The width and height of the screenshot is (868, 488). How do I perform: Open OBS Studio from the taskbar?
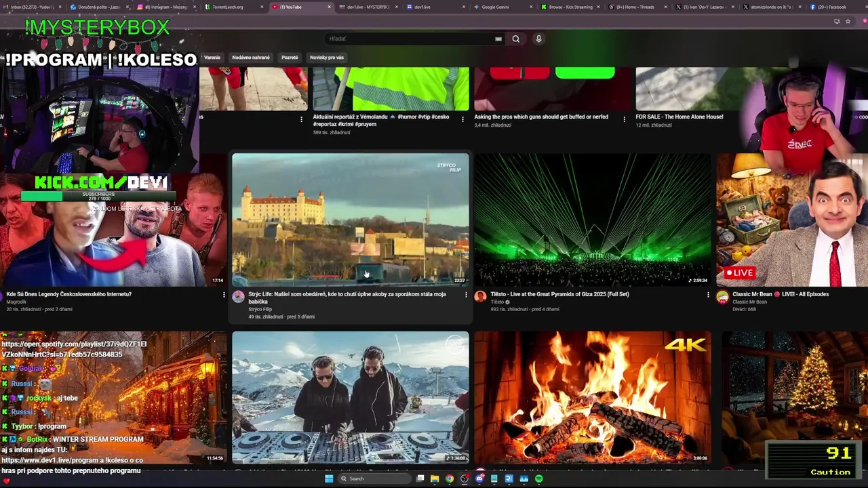pyautogui.click(x=465, y=479)
